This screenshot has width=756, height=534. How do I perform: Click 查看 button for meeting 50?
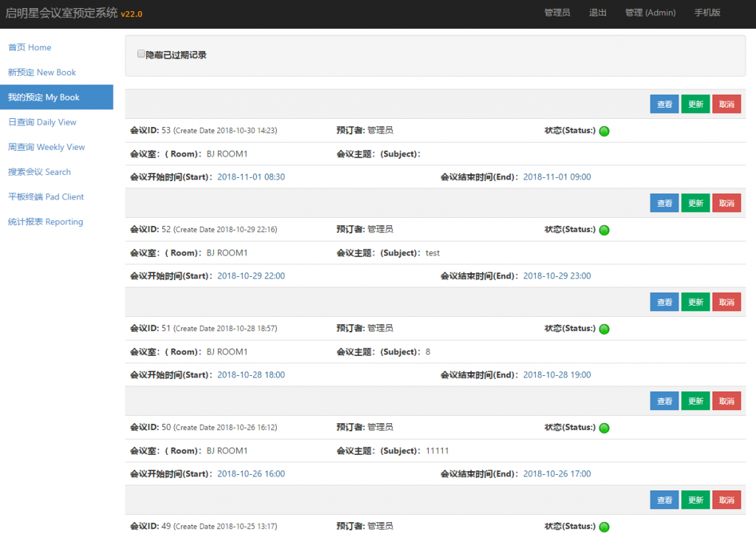pos(664,401)
